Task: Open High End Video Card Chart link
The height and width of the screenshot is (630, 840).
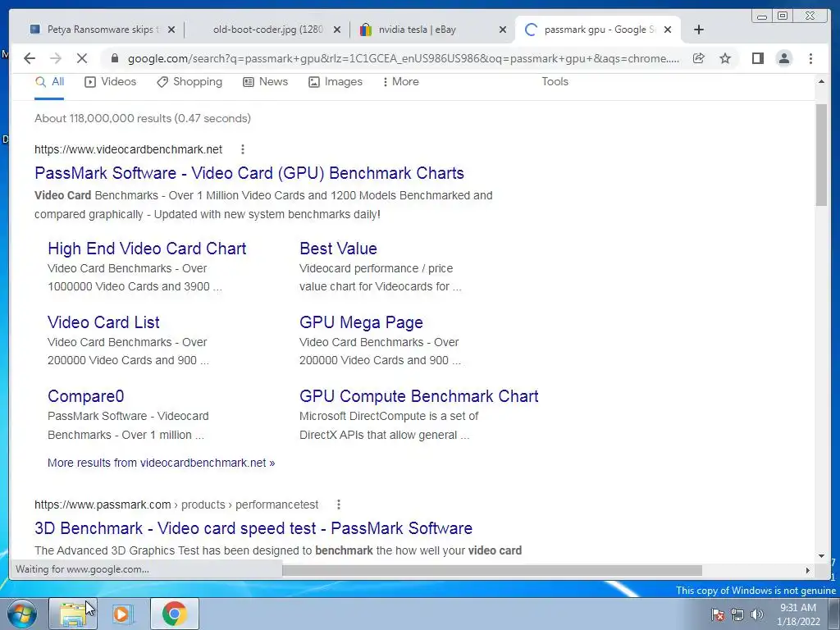Action: (147, 249)
